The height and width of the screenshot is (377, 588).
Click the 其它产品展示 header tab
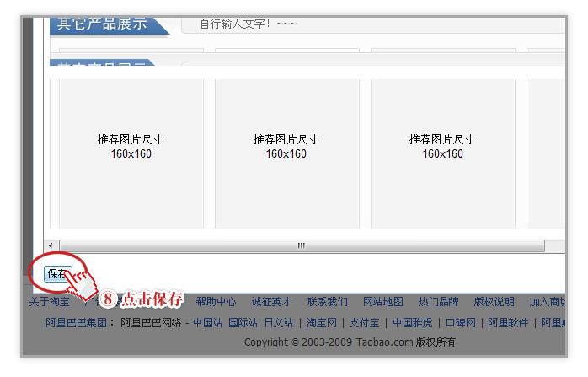(103, 24)
